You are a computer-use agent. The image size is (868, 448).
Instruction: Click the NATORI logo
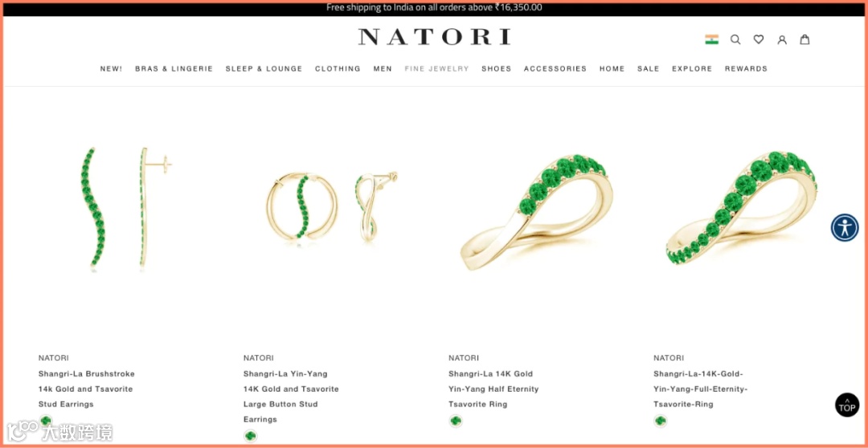point(434,36)
